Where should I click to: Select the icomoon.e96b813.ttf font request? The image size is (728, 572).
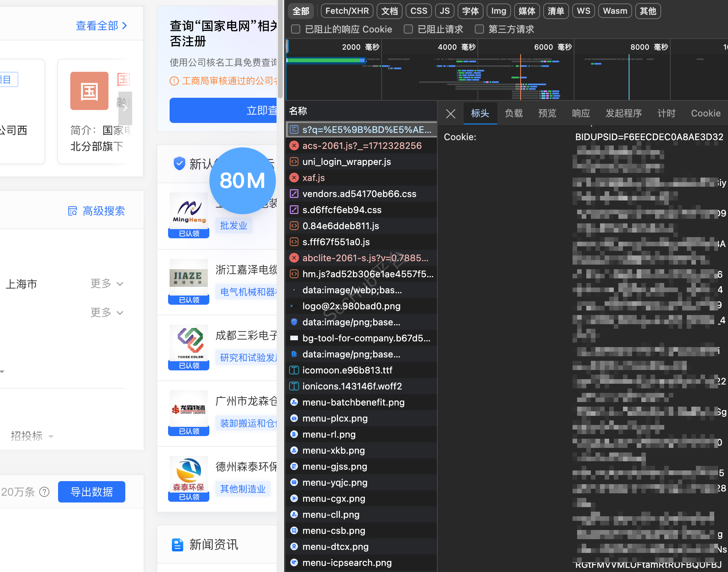tap(347, 370)
